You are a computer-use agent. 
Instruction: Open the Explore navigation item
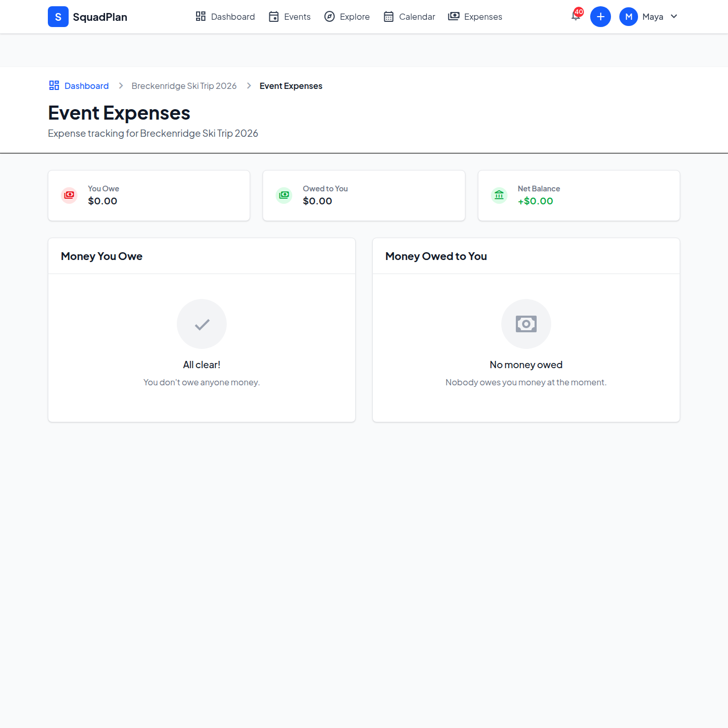[x=347, y=17]
